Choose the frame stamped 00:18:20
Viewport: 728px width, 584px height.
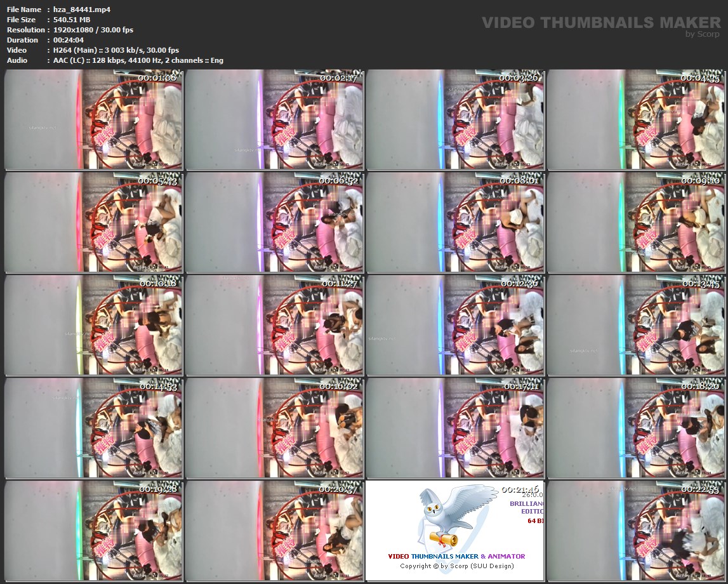point(637,428)
